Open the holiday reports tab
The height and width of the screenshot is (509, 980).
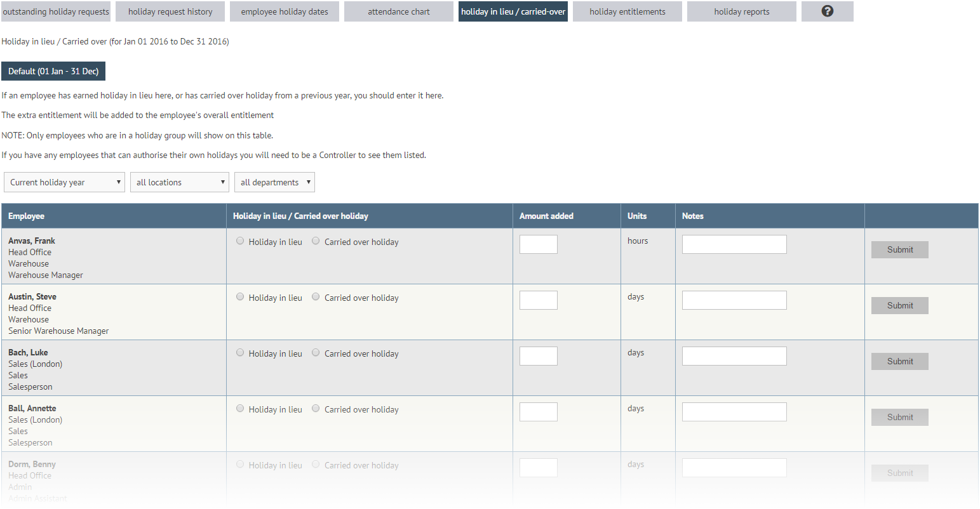741,11
